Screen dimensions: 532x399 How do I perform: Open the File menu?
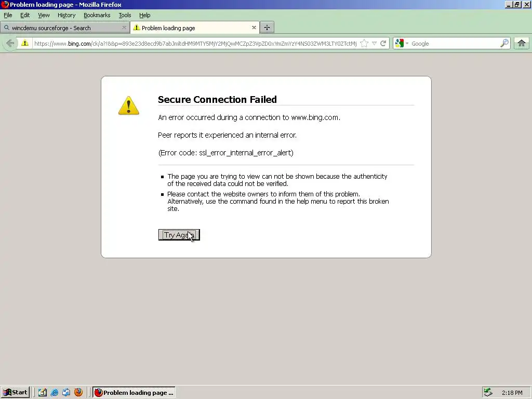click(x=8, y=15)
